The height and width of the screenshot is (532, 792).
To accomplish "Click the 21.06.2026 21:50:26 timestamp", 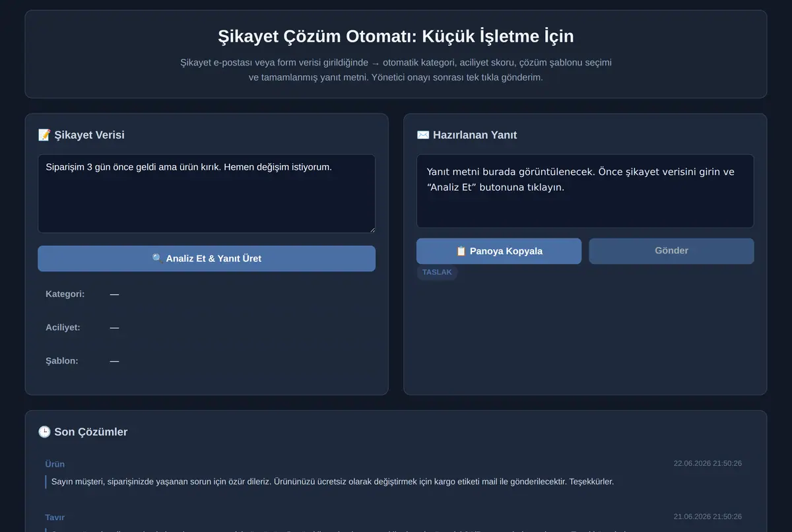I will coord(708,517).
